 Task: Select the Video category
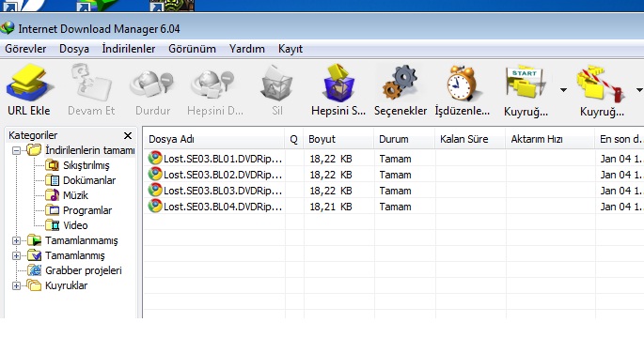tap(75, 225)
